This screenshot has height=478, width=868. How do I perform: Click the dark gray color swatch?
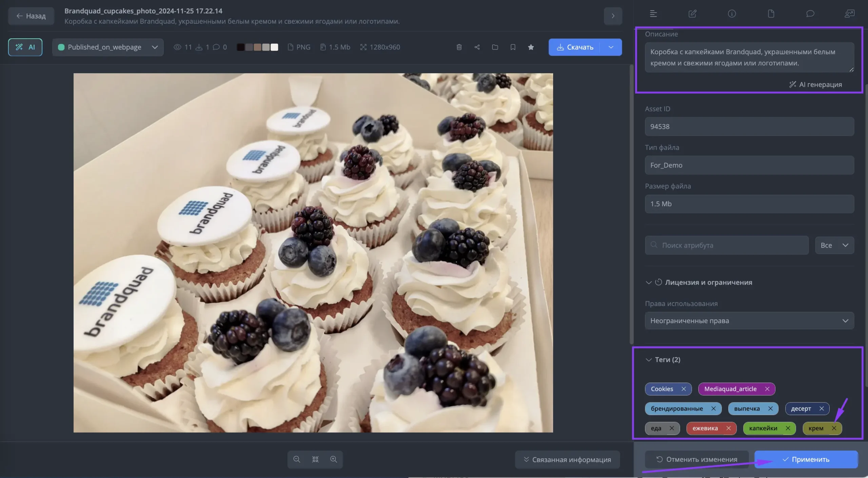[x=249, y=47]
